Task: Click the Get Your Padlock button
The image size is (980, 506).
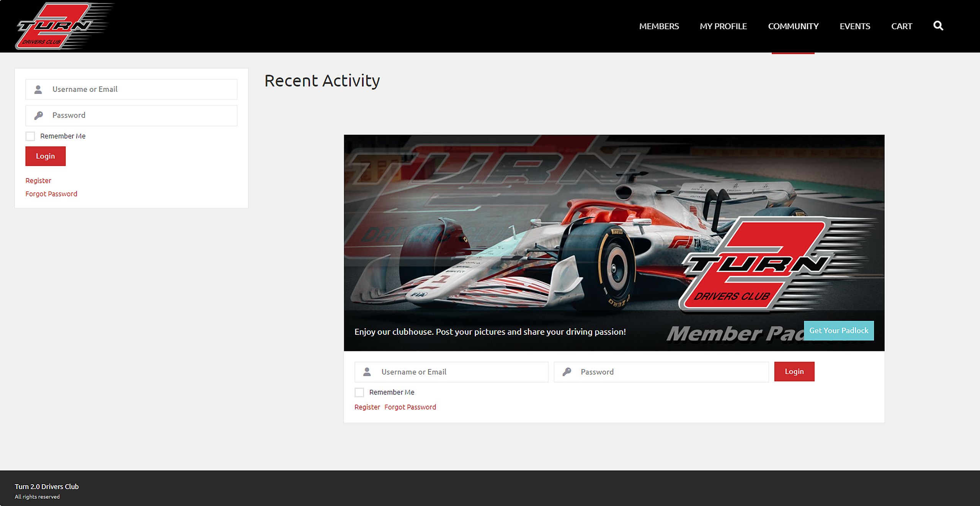Action: 839,330
